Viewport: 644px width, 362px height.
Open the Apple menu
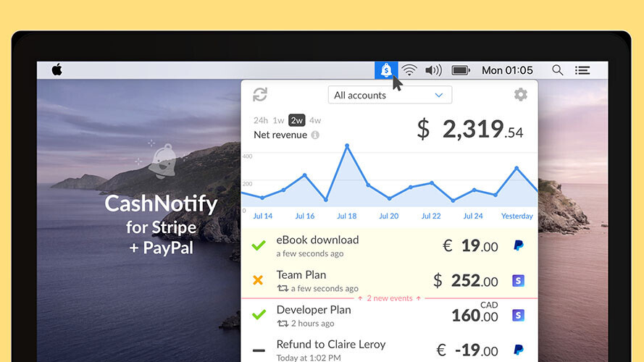[57, 70]
